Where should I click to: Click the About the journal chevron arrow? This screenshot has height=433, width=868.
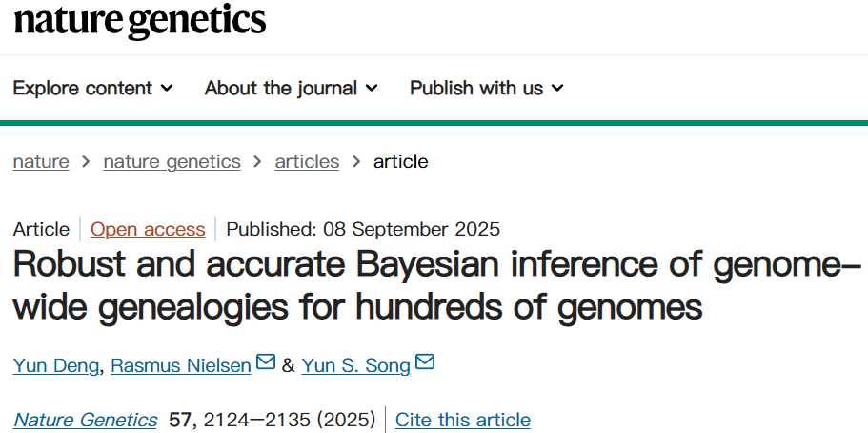coord(372,88)
